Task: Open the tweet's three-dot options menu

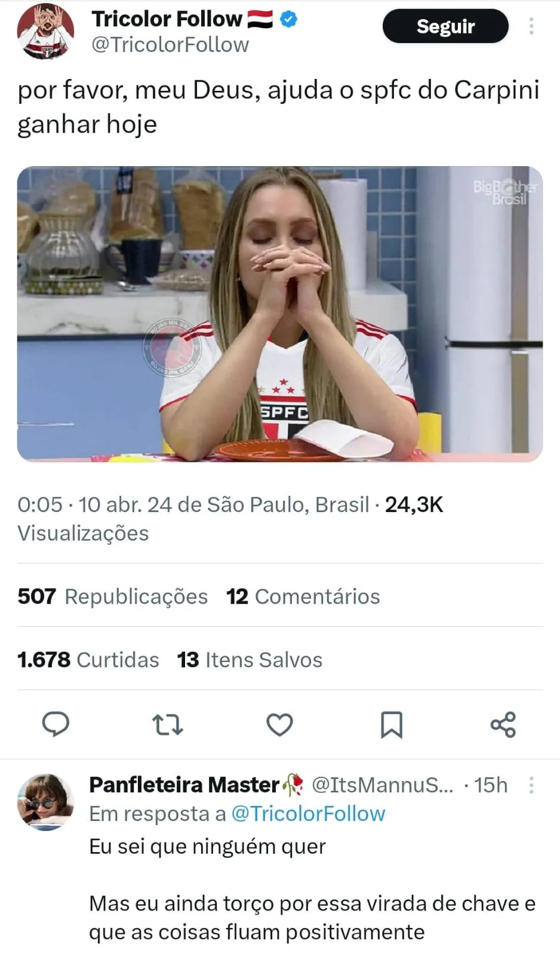Action: pos(531,26)
